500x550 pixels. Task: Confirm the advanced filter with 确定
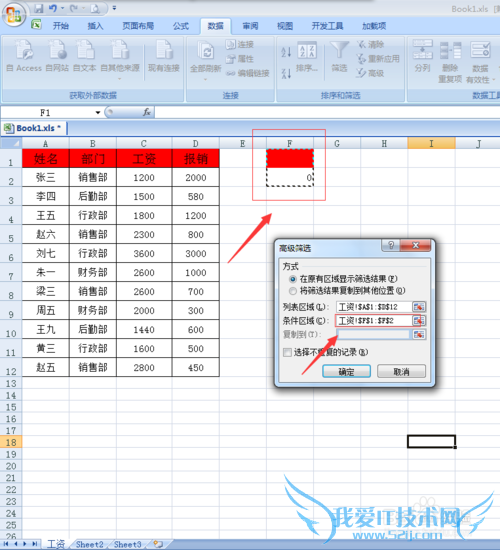[x=346, y=371]
